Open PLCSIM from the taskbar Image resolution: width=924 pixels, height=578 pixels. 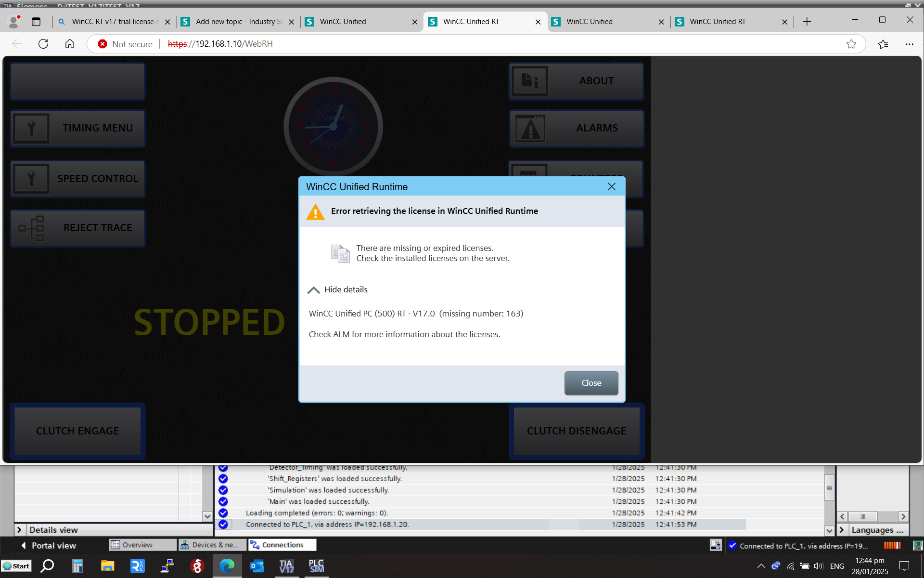tap(316, 566)
